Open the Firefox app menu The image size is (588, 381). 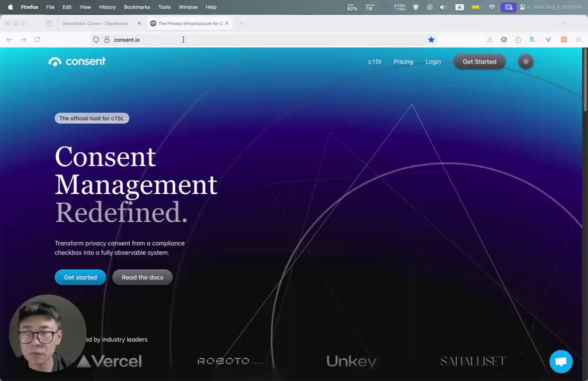click(30, 7)
